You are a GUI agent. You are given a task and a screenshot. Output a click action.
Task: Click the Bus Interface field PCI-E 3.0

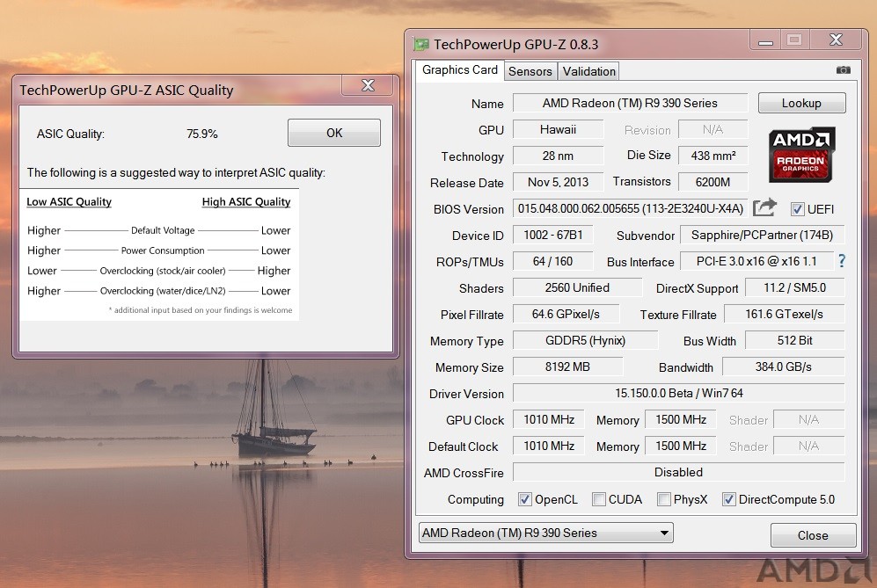[756, 261]
